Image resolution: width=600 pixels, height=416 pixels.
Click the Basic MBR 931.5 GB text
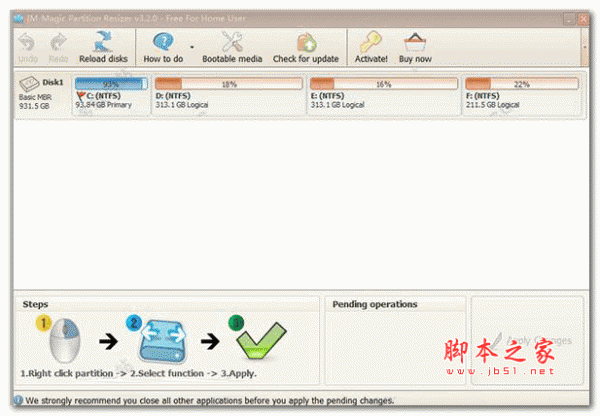[35, 101]
